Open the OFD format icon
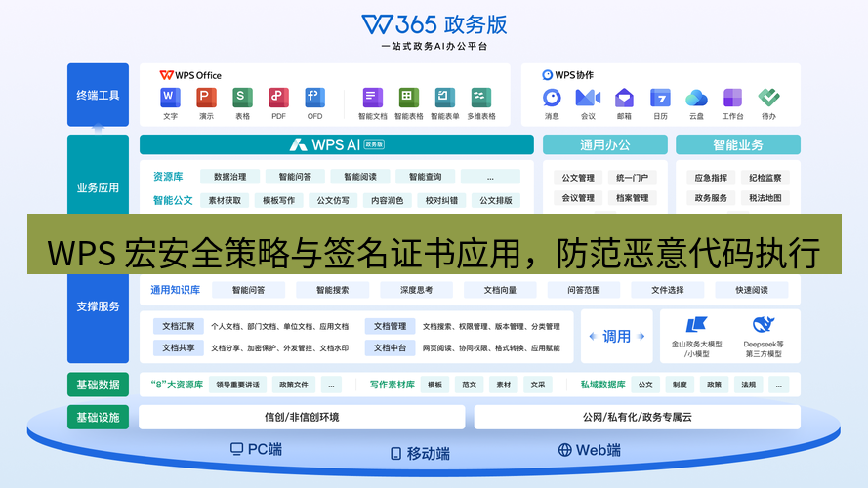 click(x=314, y=98)
